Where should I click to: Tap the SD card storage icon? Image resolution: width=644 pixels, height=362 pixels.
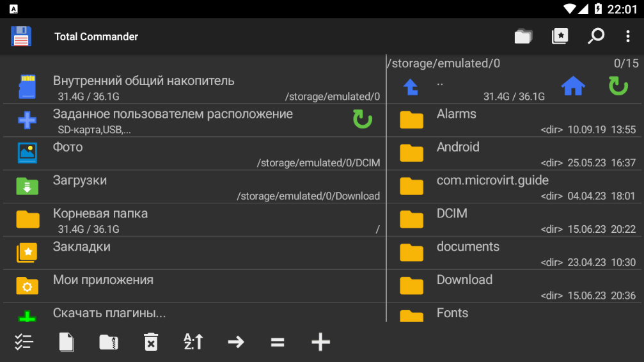tap(27, 87)
